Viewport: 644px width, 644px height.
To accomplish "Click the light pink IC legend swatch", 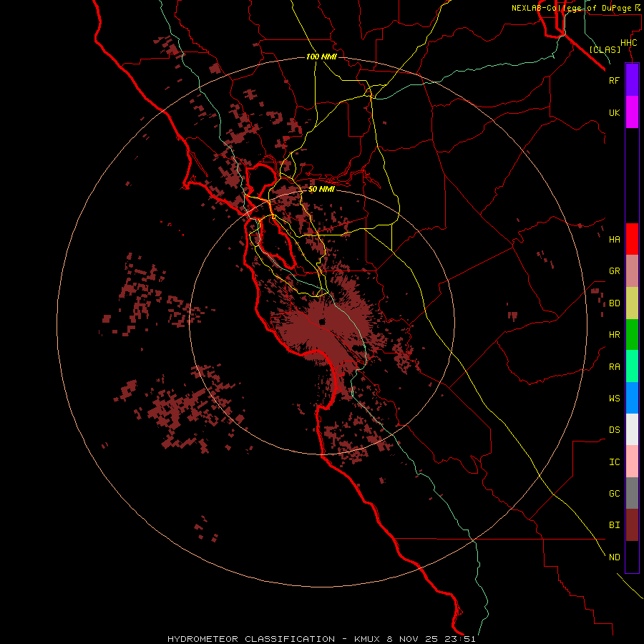I will point(632,462).
